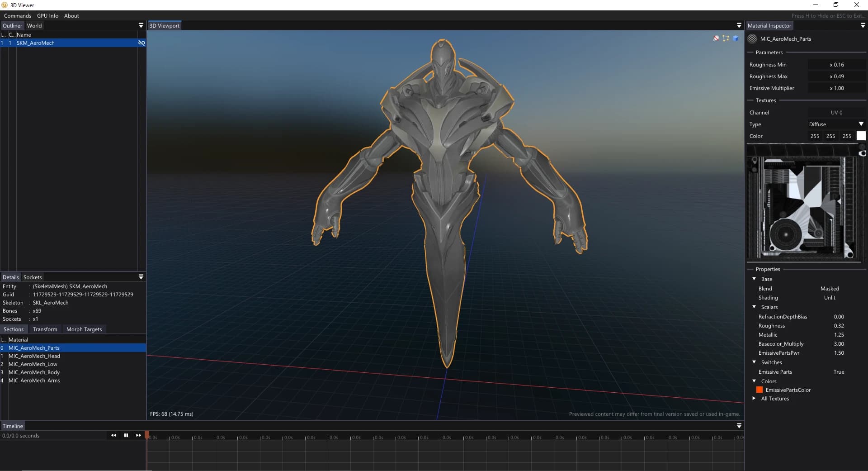Collapse the Colors properties group
The width and height of the screenshot is (868, 471).
tap(754, 381)
